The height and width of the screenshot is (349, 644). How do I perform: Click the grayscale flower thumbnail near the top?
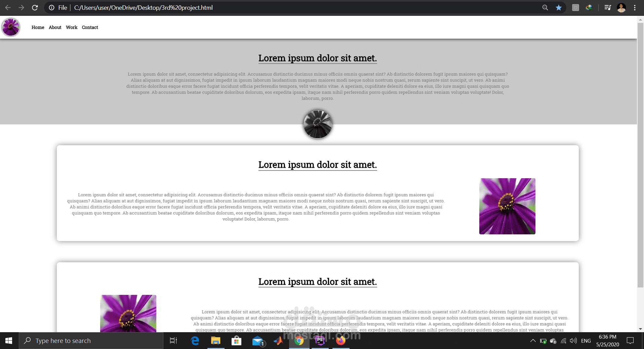click(x=317, y=124)
